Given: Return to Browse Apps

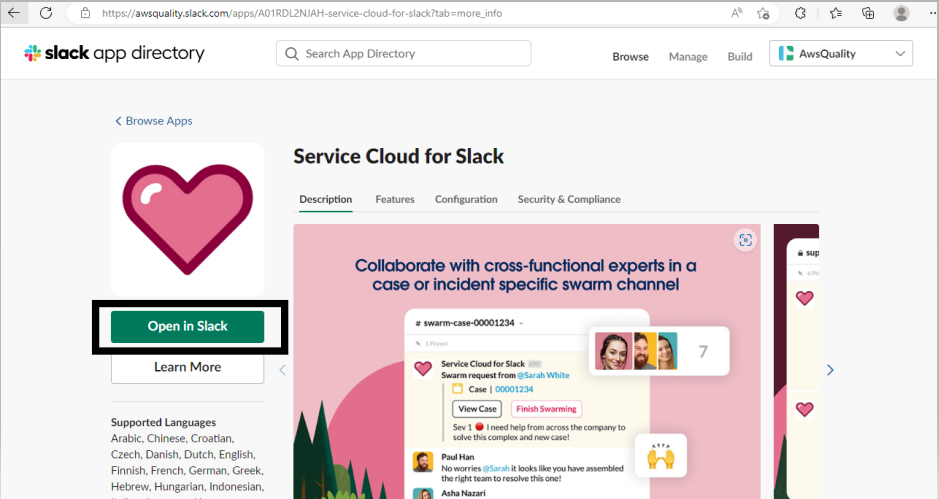Looking at the screenshot, I should coord(154,121).
